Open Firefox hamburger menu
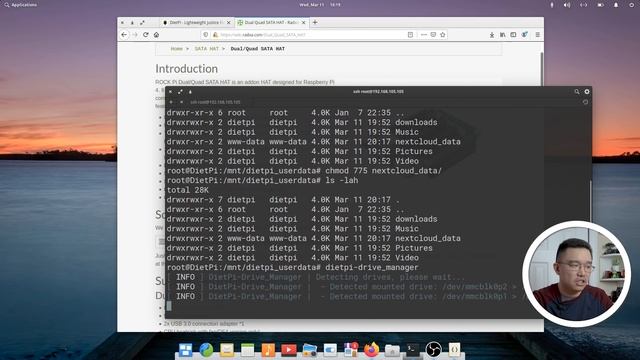The height and width of the screenshot is (360, 640). pyautogui.click(x=538, y=35)
